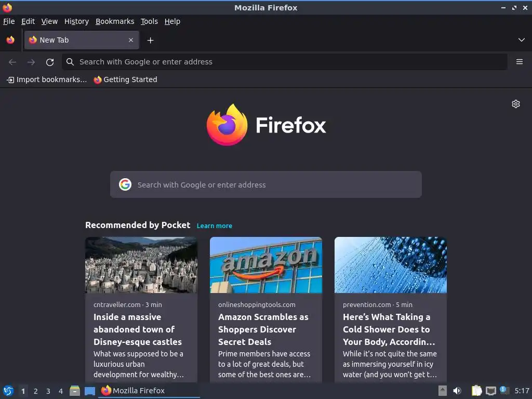The image size is (532, 399).
Task: Select Mozilla Firefox taskbar window button
Action: (x=149, y=391)
